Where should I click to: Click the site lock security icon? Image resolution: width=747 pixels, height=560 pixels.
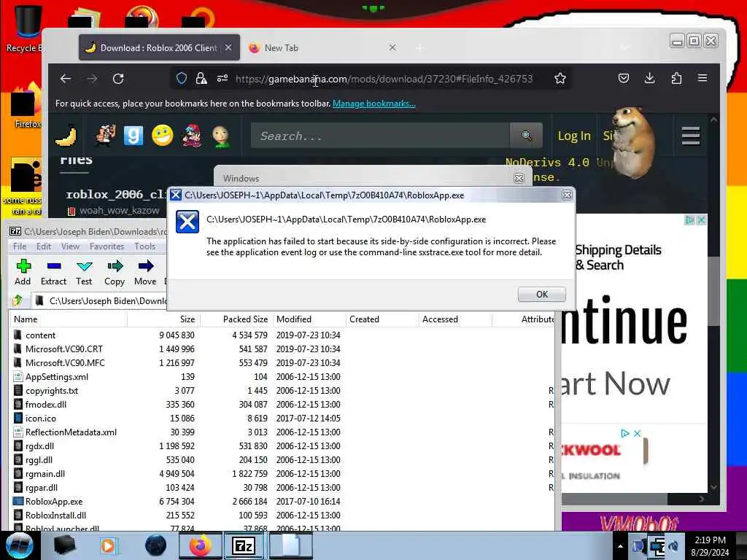tap(201, 78)
